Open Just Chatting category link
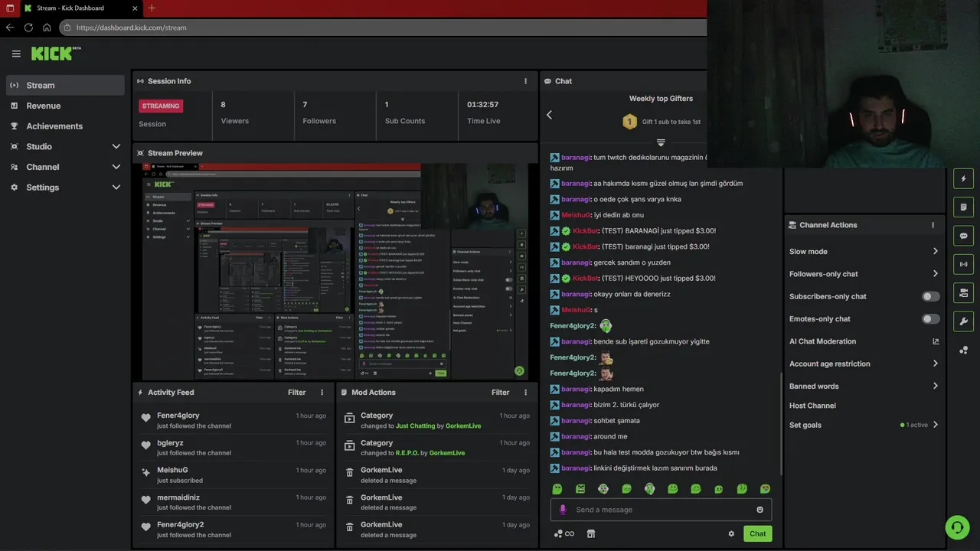Image resolution: width=980 pixels, height=551 pixels. pos(415,425)
